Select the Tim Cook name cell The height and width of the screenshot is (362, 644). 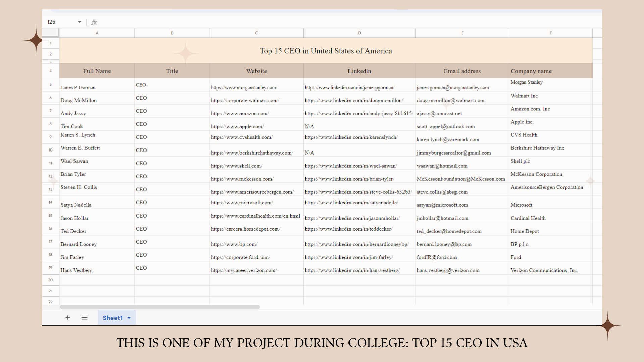point(72,127)
